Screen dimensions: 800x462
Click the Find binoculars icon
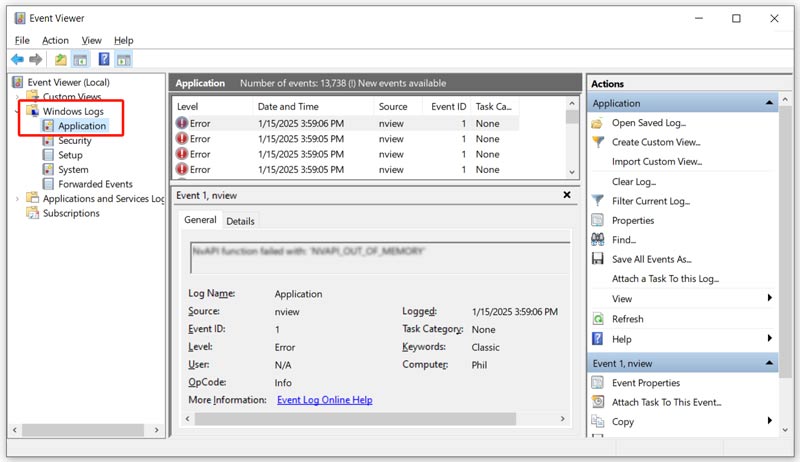(x=598, y=240)
